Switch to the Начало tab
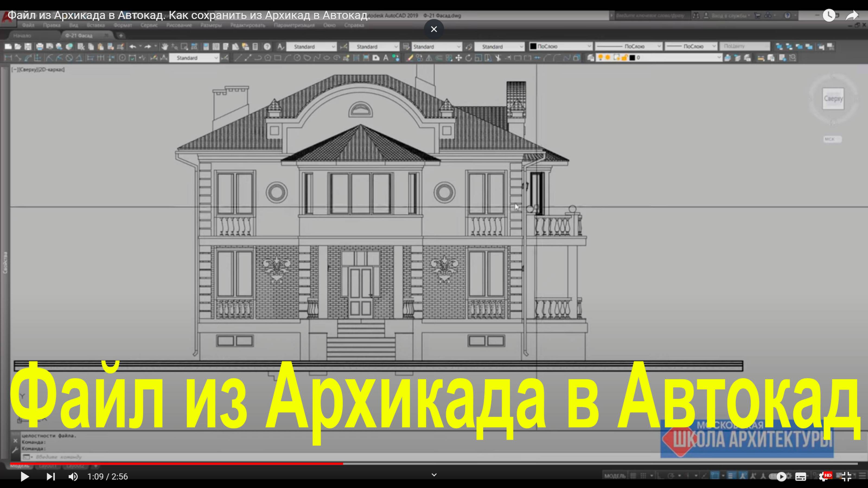The image size is (868, 488). coord(22,35)
